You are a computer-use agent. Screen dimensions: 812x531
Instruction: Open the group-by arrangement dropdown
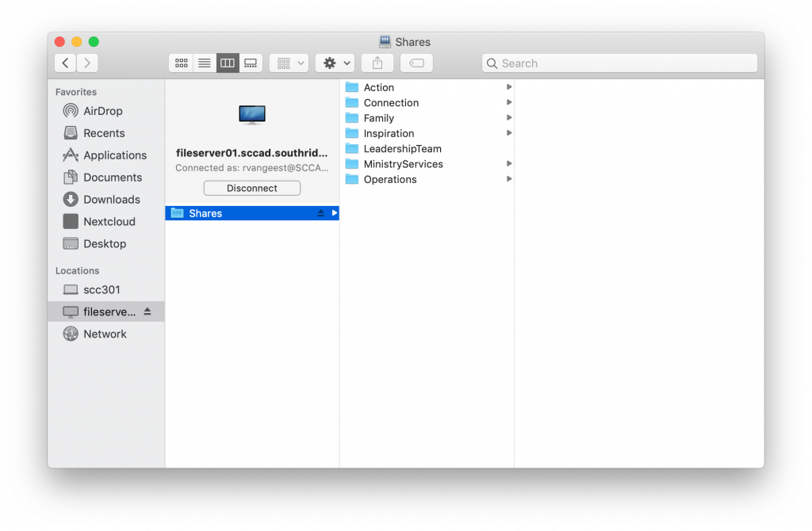click(x=289, y=63)
